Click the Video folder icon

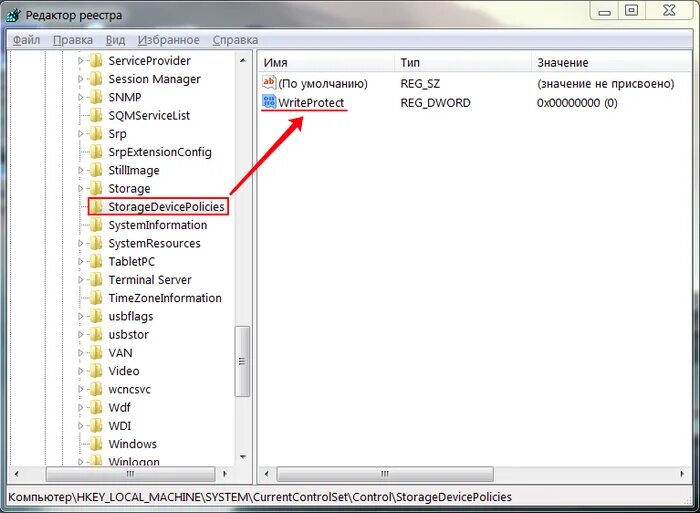click(x=96, y=371)
